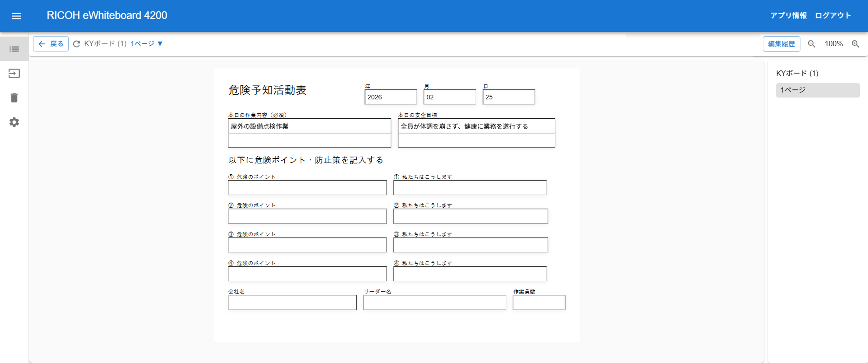This screenshot has width=868, height=363.
Task: Zoom out with left magnifier icon
Action: click(x=811, y=44)
